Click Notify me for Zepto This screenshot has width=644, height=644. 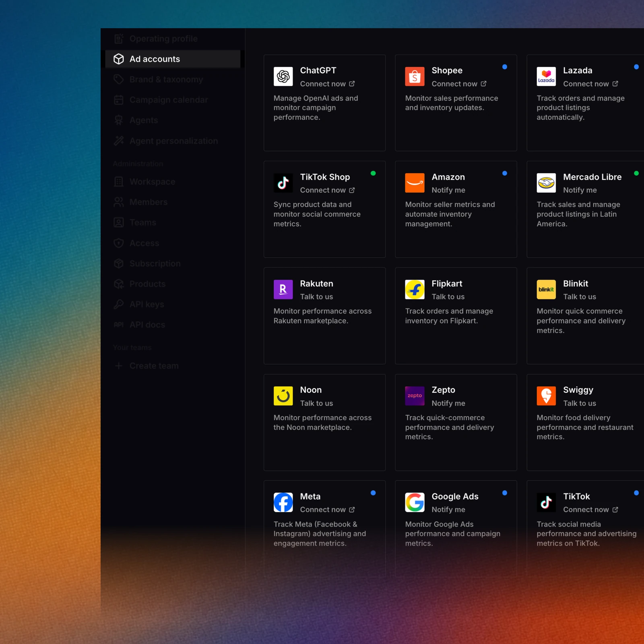pyautogui.click(x=448, y=403)
